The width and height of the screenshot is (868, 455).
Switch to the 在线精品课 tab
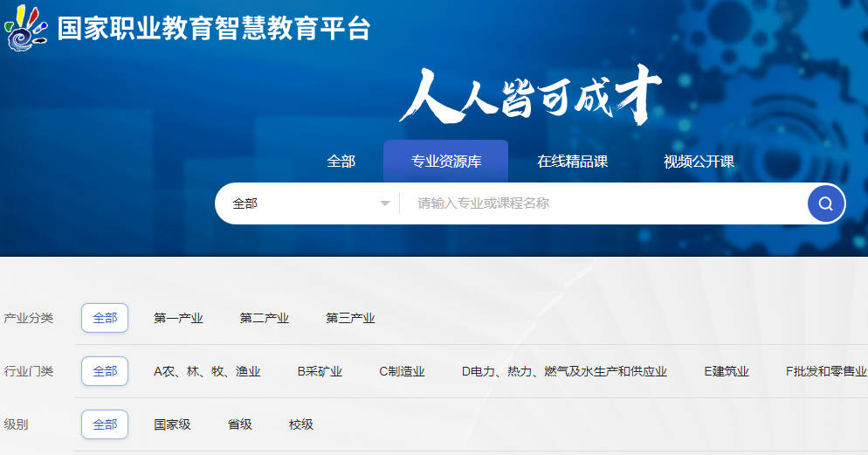572,162
